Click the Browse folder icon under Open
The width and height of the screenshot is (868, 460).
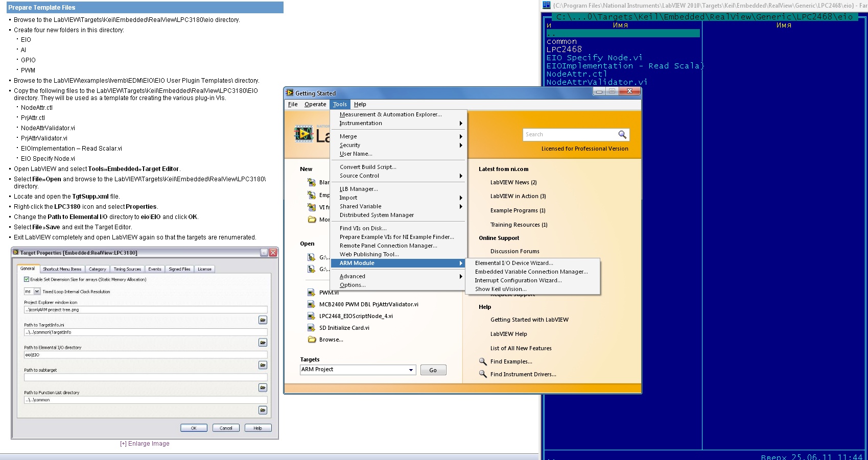point(312,340)
